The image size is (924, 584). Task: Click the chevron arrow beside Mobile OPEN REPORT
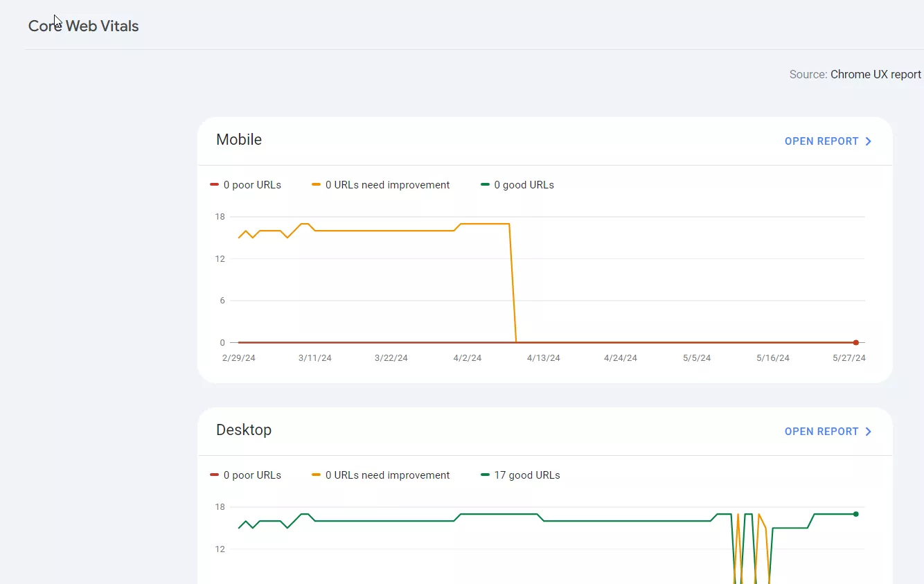pos(868,141)
